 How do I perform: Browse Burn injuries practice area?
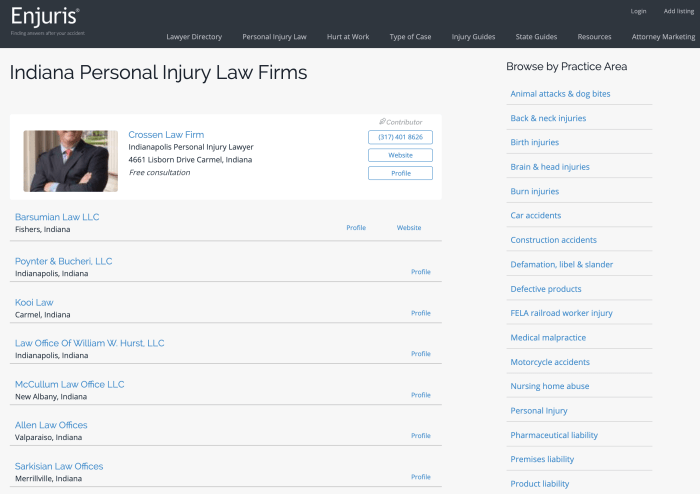tap(535, 191)
